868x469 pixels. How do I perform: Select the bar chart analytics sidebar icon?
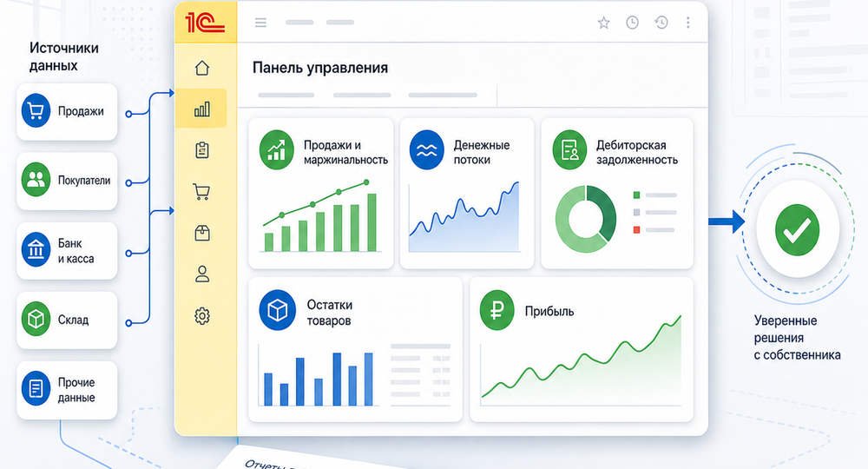tap(202, 109)
